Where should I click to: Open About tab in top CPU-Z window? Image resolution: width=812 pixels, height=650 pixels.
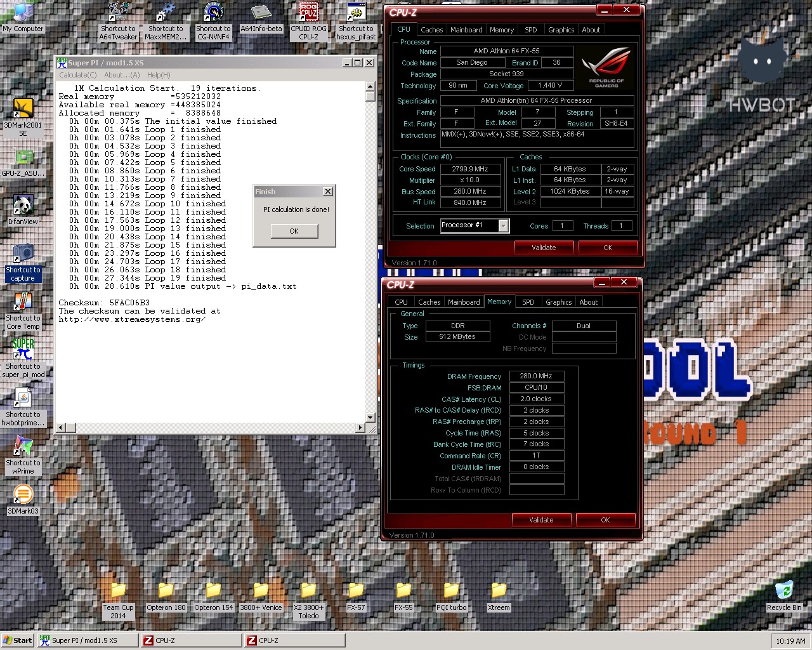(x=591, y=30)
